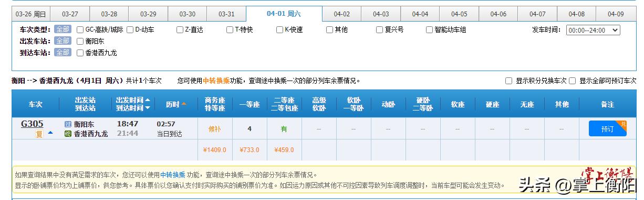Open the 04-09 date tab
Viewport: 644px width, 200px height.
click(616, 14)
